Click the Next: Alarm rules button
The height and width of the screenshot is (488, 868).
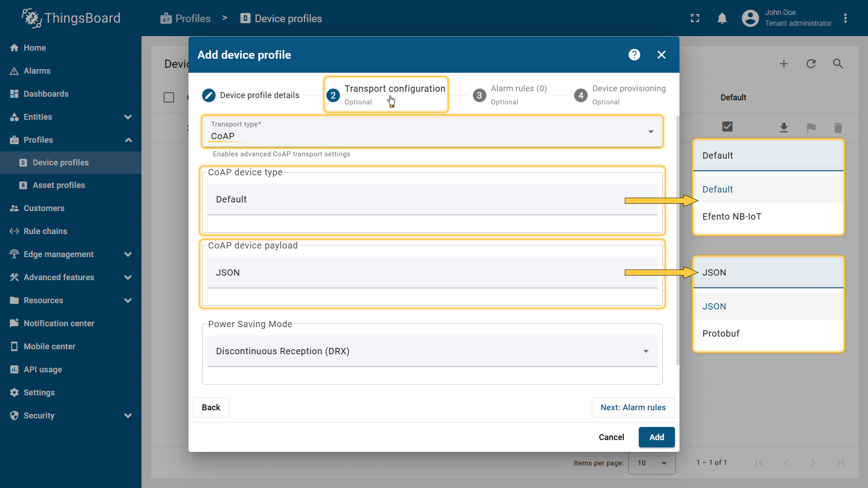click(x=633, y=408)
